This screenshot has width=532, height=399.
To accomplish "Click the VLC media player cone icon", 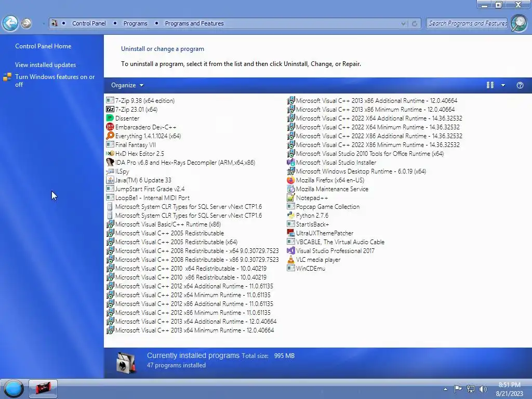I will click(x=291, y=259).
